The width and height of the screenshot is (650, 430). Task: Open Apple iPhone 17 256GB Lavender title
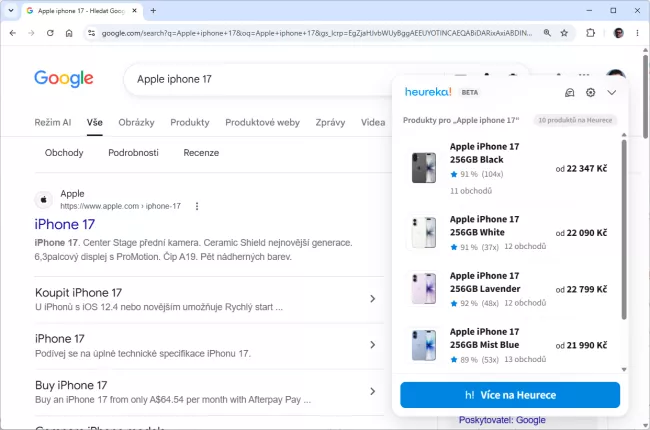coord(485,282)
